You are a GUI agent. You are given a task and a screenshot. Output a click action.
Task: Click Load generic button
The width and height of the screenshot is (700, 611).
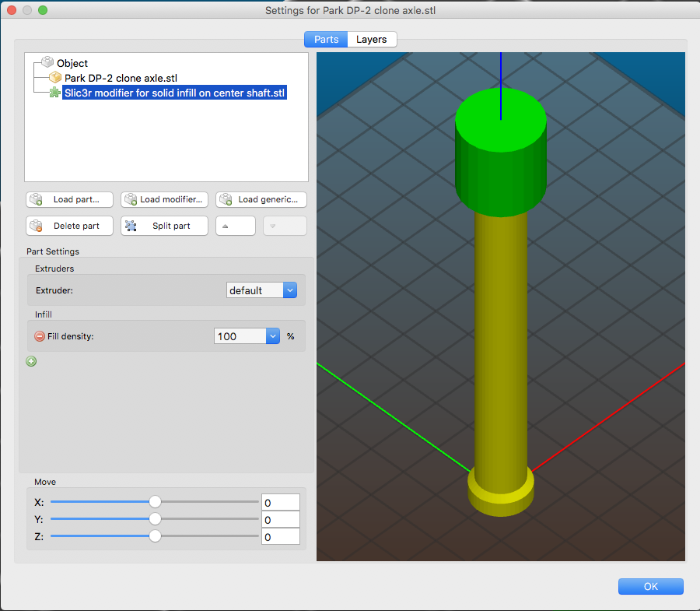[261, 199]
